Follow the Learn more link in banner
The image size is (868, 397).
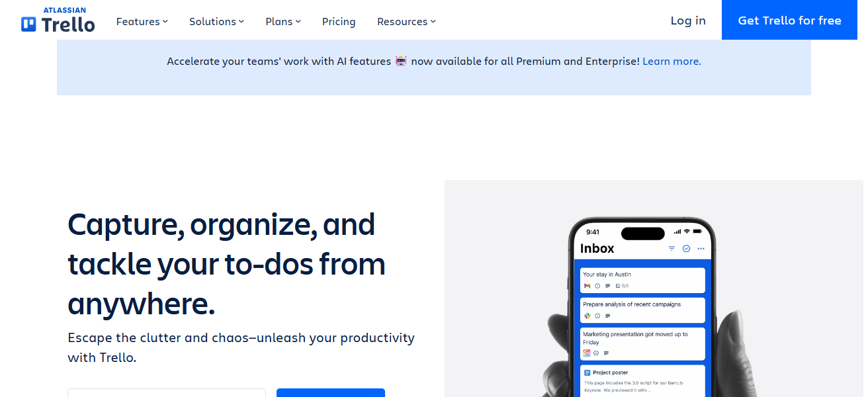(x=672, y=61)
